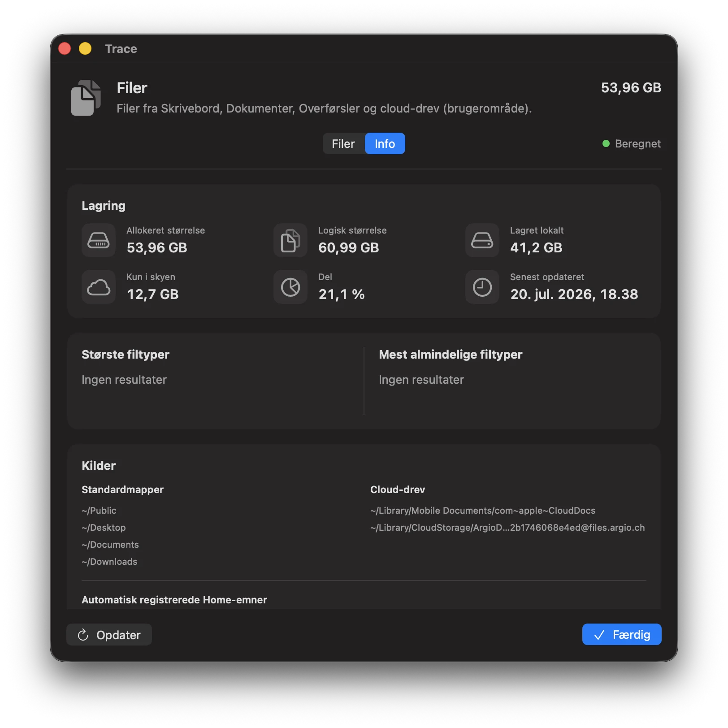The width and height of the screenshot is (728, 728).
Task: Close the Trace window with red button
Action: click(65, 48)
